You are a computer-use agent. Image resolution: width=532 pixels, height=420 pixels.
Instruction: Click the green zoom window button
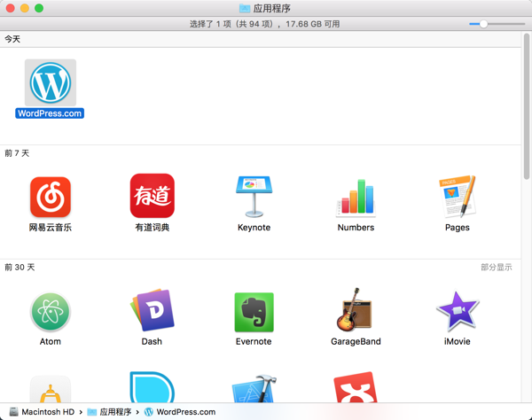(x=39, y=8)
